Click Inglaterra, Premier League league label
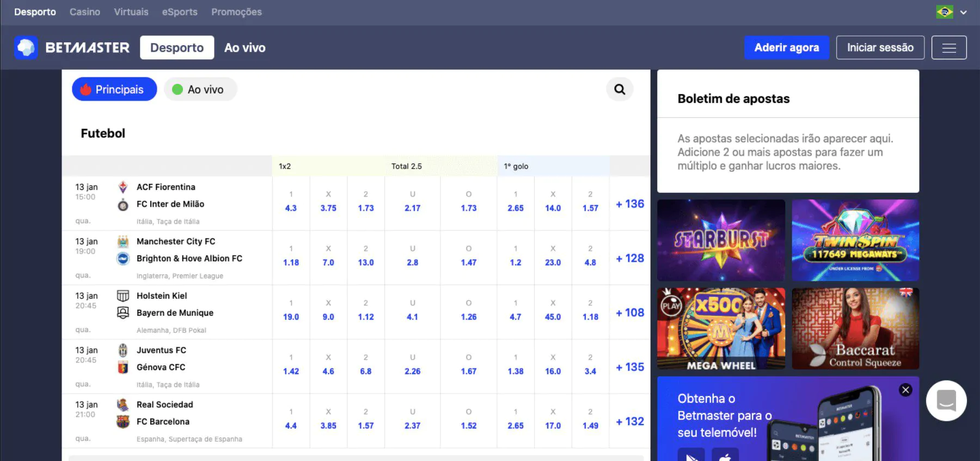Screen dimensions: 980x461 click(180, 276)
